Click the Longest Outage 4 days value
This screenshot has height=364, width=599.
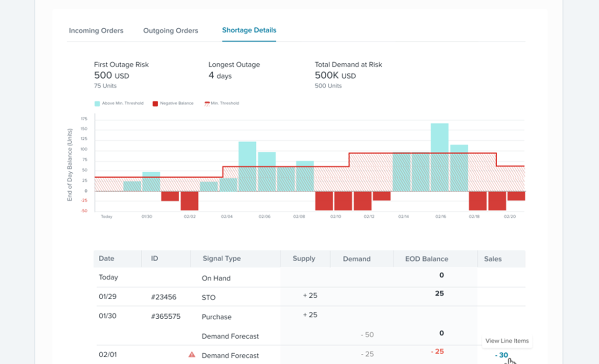pos(220,75)
